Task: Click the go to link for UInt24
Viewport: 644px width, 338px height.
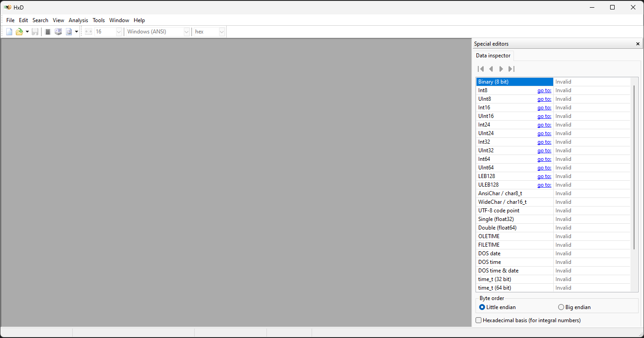Action: [x=544, y=133]
